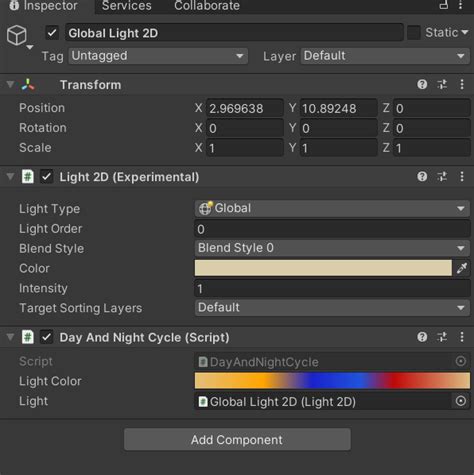Open Transform component kebab menu

click(462, 84)
